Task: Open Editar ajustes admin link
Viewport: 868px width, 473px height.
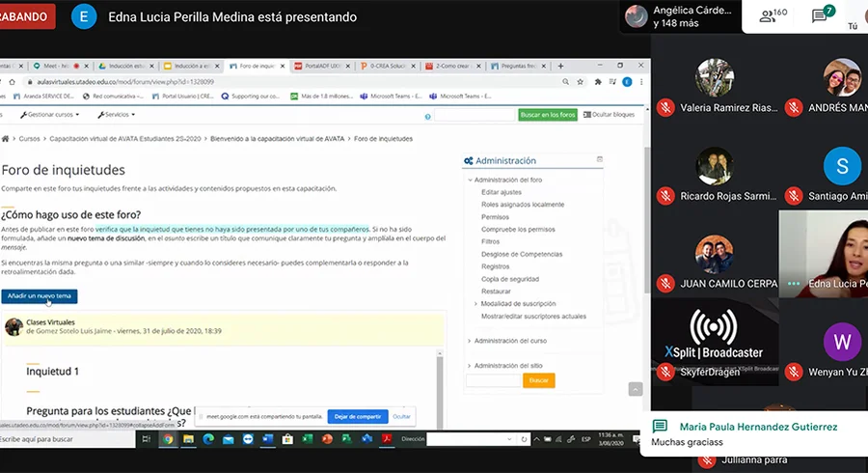Action: click(x=501, y=192)
